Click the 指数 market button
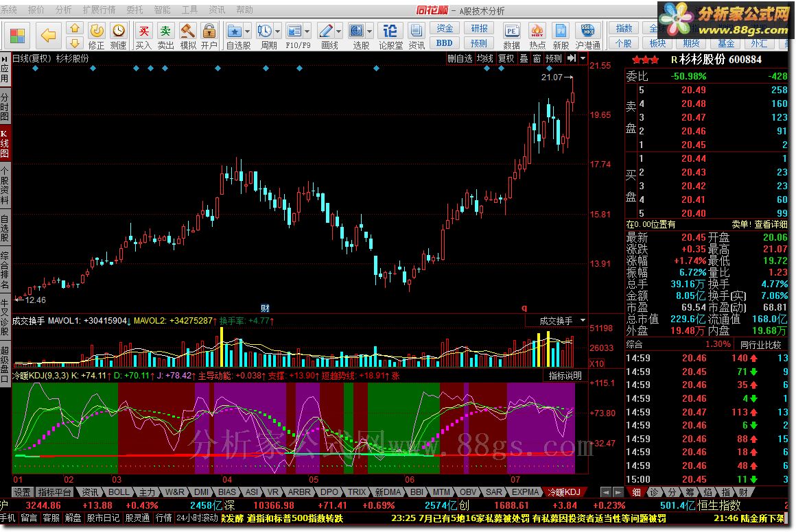The image size is (796, 532). [624, 28]
